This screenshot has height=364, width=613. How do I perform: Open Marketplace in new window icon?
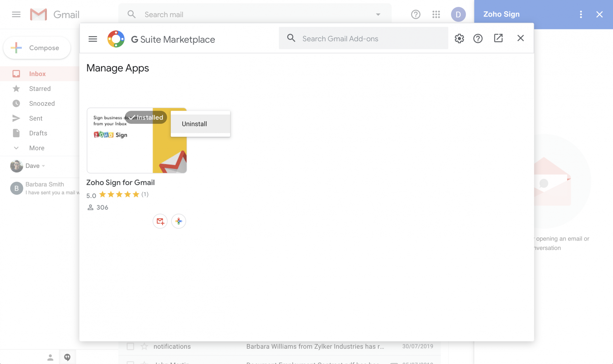[x=498, y=38]
